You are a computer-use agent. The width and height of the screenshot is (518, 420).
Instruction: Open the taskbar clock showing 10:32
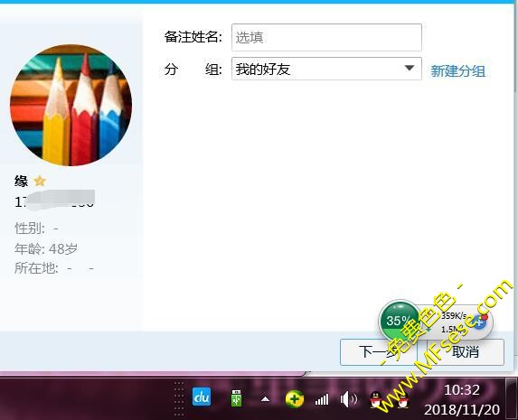(x=462, y=399)
